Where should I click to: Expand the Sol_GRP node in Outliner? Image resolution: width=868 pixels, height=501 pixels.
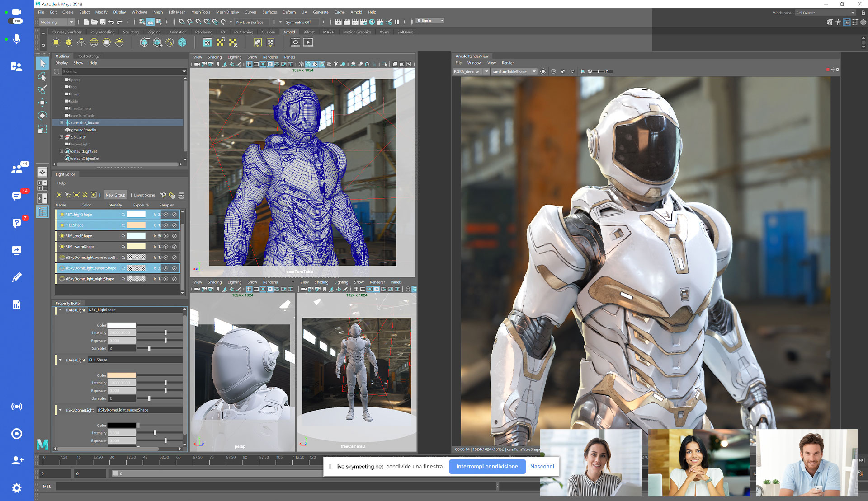point(61,137)
